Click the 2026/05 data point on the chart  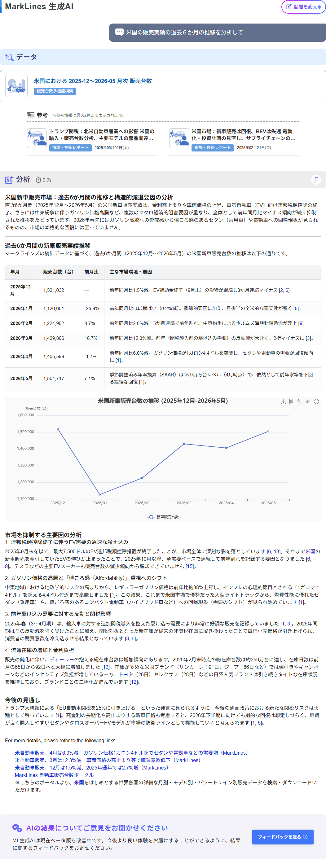pyautogui.click(x=268, y=431)
